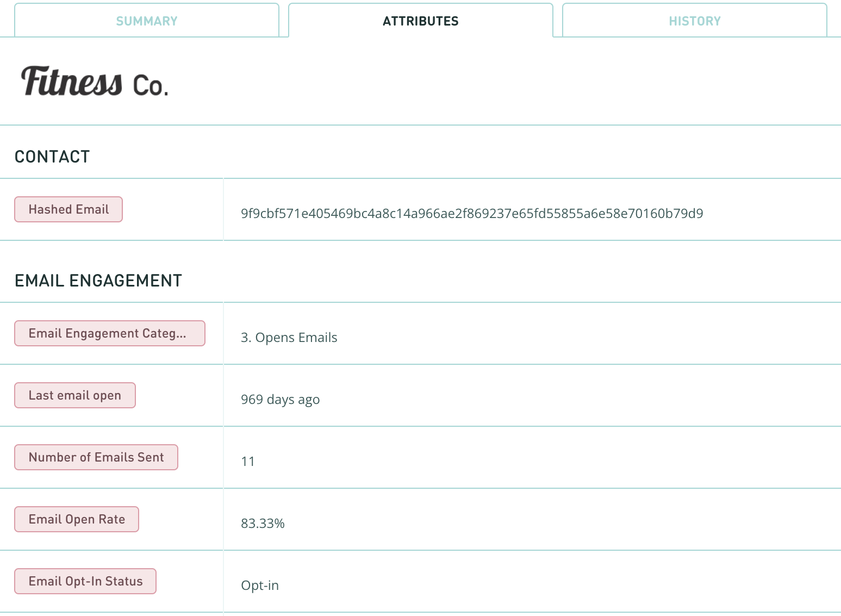Click the Email Open Rate tag
The image size is (841, 616).
(77, 519)
